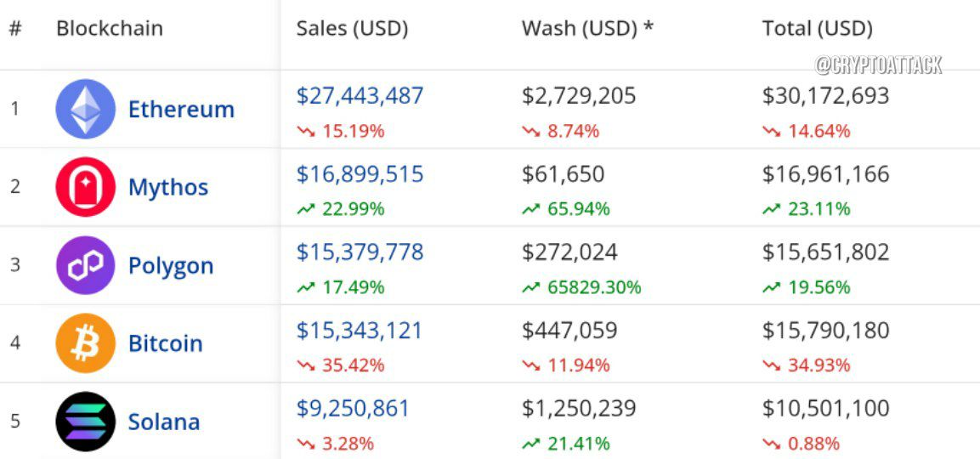Screen dimensions: 980x459
Task: Sort by Blockchain column header
Action: click(x=110, y=28)
